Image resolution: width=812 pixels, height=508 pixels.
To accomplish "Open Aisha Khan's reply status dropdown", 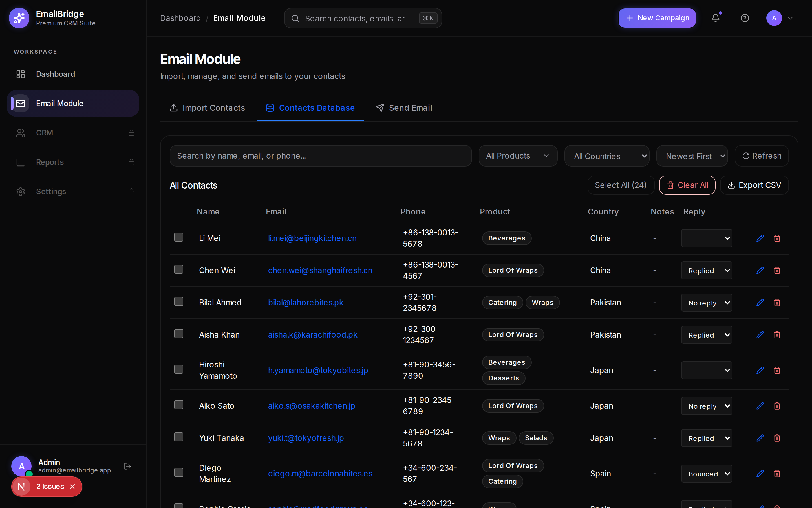I will [707, 335].
